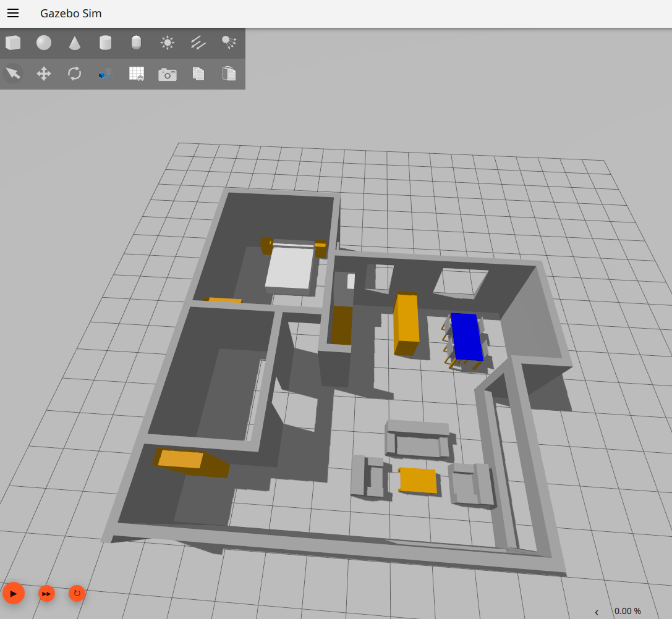Select the orange coffee table
This screenshot has width=672, height=619.
418,481
